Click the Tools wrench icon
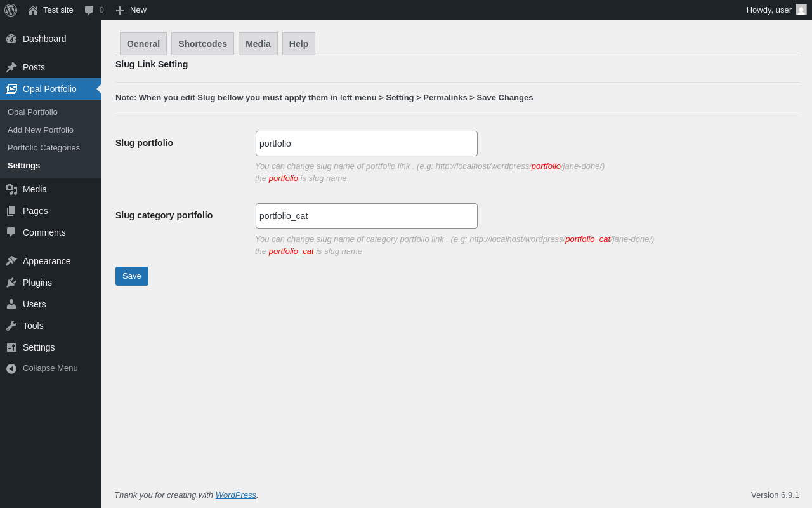Viewport: 812px width, 508px height. point(11,326)
